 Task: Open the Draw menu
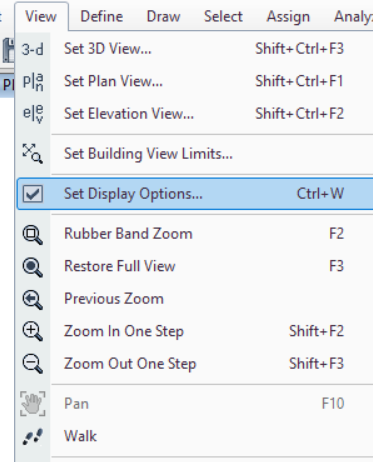(x=163, y=16)
